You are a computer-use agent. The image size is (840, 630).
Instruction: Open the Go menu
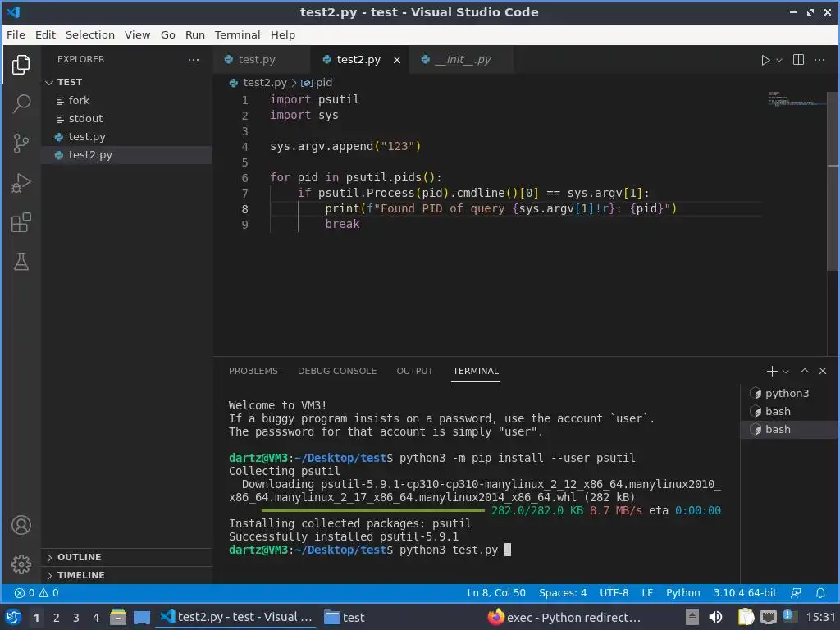167,34
